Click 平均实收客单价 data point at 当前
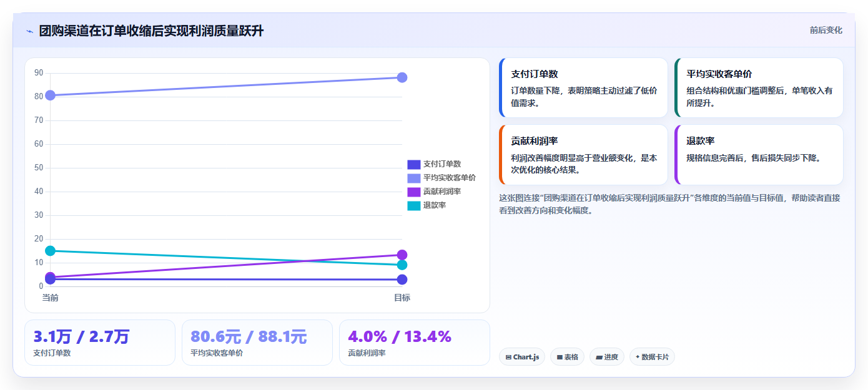 [51, 95]
